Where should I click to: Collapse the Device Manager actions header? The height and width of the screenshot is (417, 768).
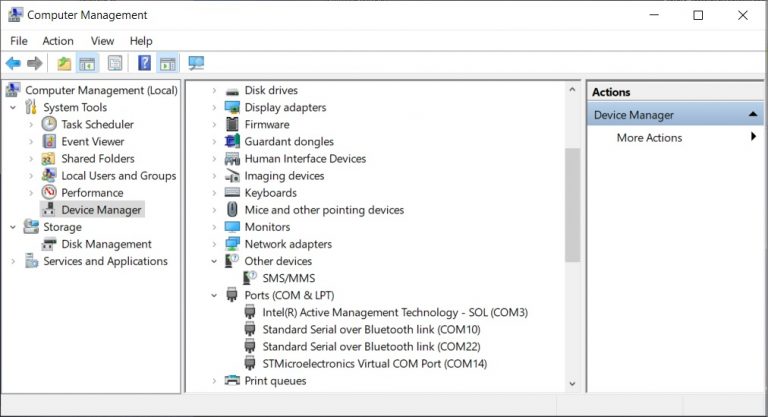753,115
